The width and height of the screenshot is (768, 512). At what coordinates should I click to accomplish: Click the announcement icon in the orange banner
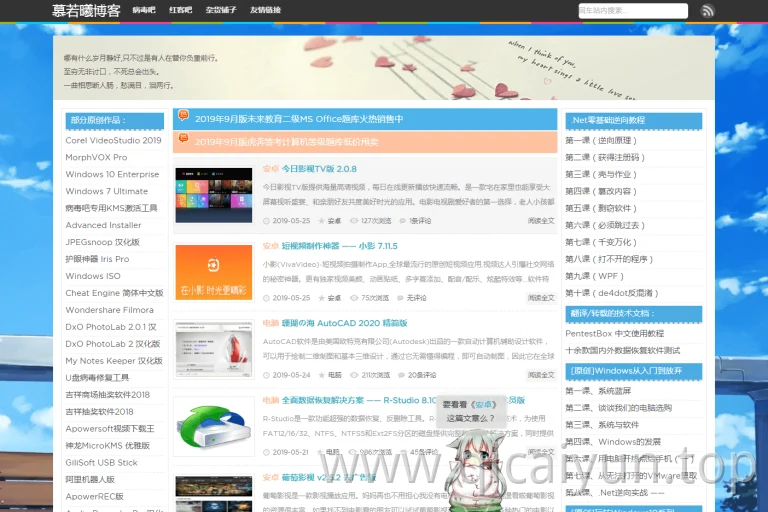pyautogui.click(x=184, y=138)
